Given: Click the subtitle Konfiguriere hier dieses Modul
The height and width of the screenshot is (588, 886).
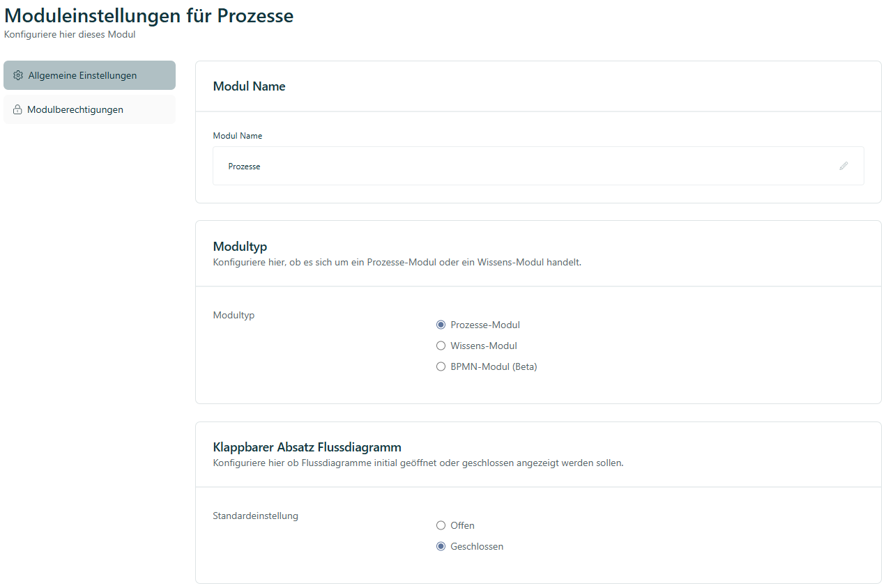Looking at the screenshot, I should click(70, 34).
